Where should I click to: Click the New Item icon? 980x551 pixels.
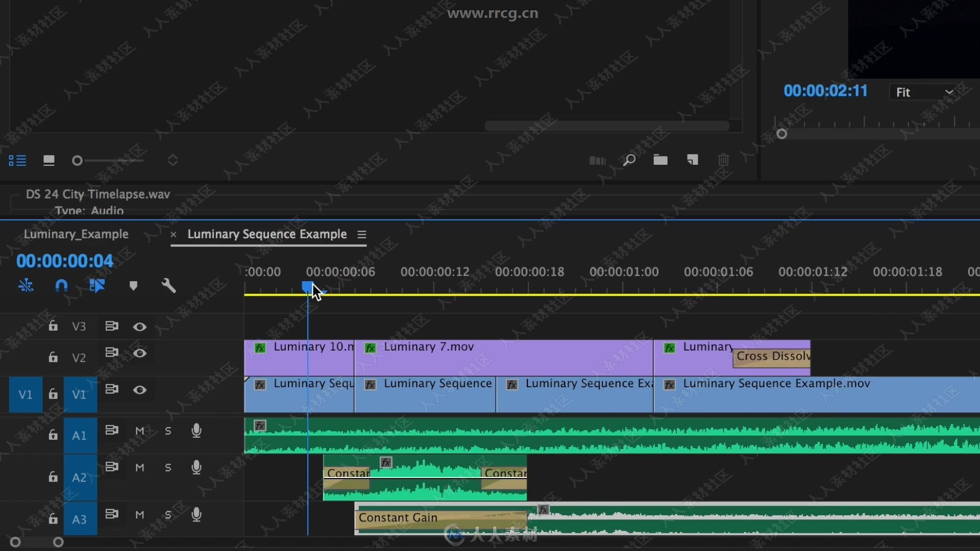click(692, 160)
